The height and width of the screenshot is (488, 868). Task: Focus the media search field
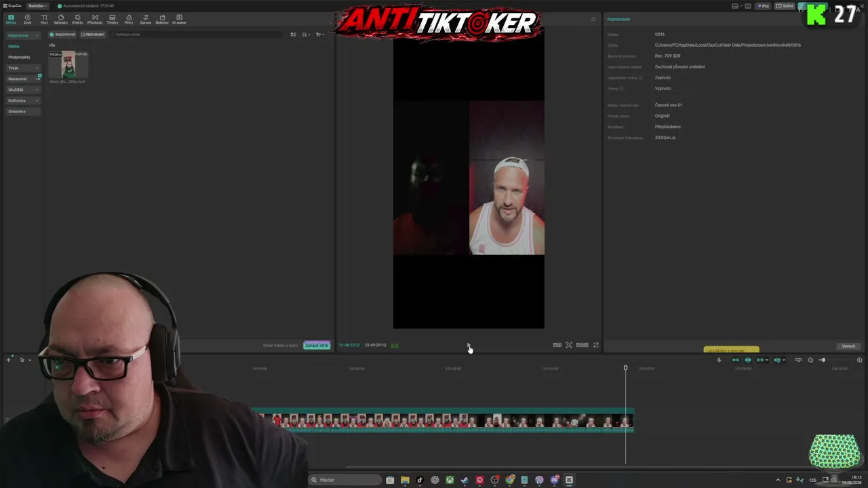[x=197, y=35]
